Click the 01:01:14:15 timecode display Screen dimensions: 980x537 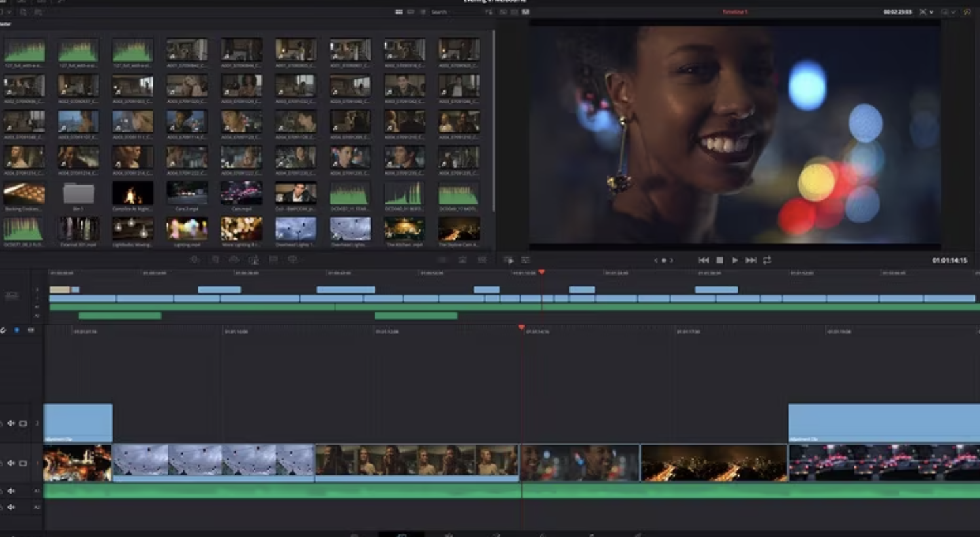click(949, 261)
